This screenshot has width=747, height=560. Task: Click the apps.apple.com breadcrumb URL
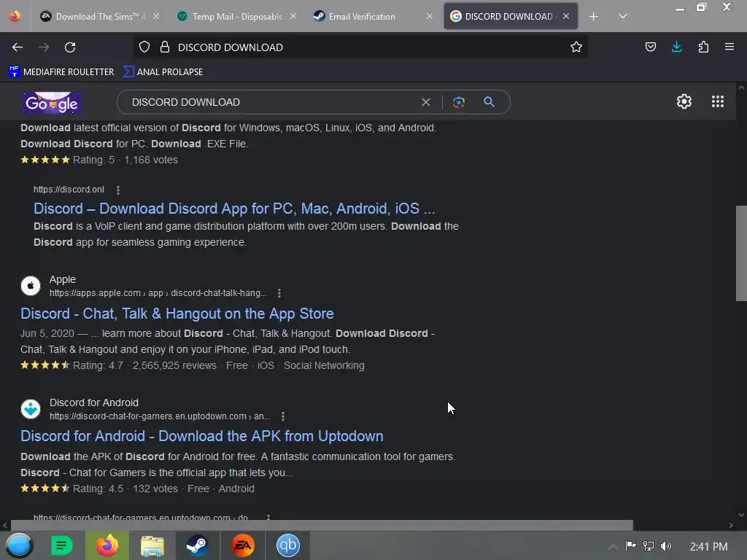158,293
